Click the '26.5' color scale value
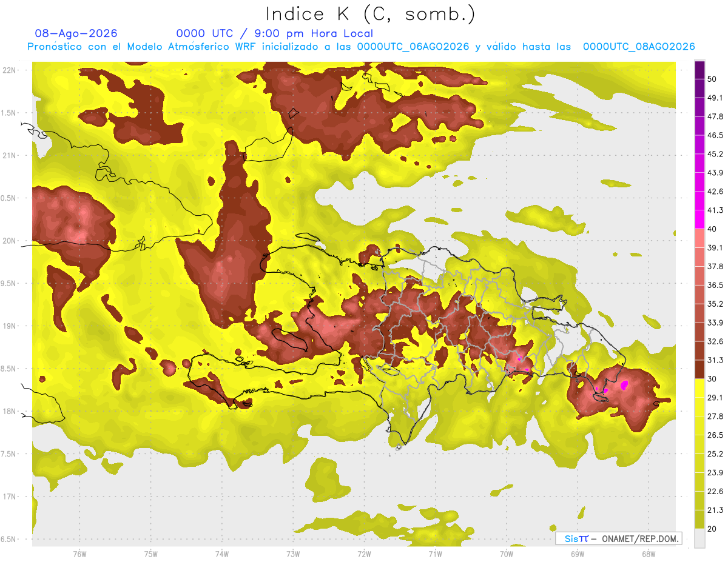The width and height of the screenshot is (728, 562). (715, 435)
